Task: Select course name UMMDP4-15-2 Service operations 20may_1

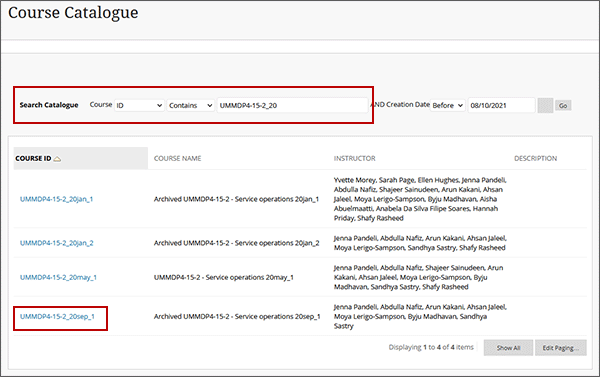Action: [224, 277]
